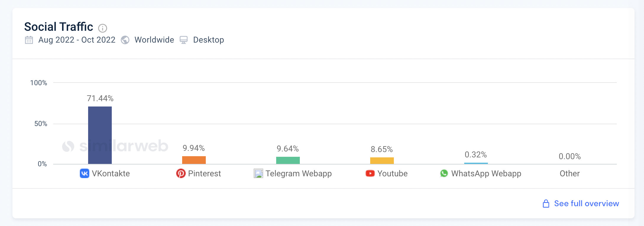Click the Social Traffic heading

(59, 27)
